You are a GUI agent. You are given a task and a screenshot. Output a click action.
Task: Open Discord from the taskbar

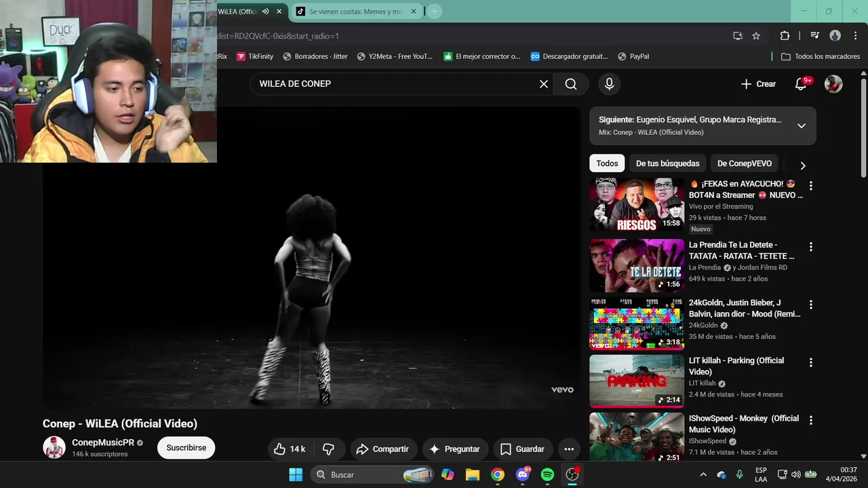pyautogui.click(x=523, y=474)
